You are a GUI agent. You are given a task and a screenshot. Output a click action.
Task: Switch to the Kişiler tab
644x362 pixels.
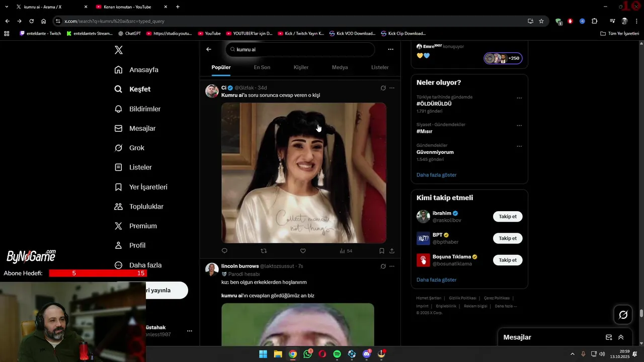point(301,67)
